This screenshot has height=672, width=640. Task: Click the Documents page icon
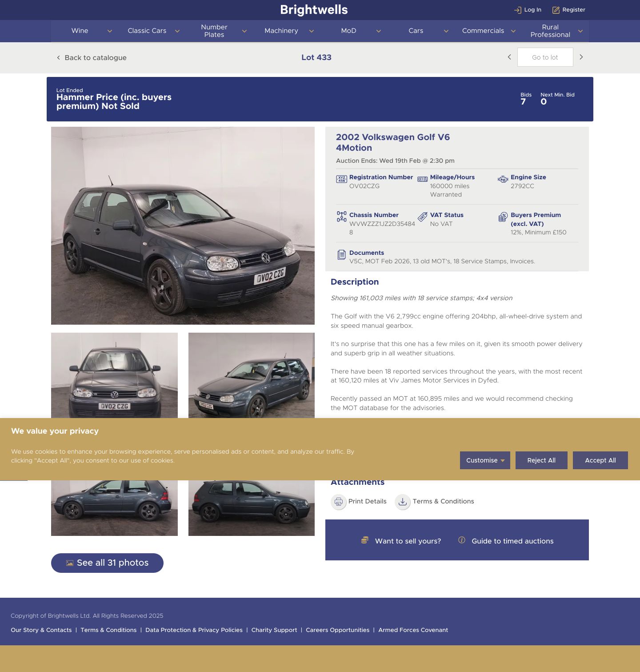pos(341,254)
